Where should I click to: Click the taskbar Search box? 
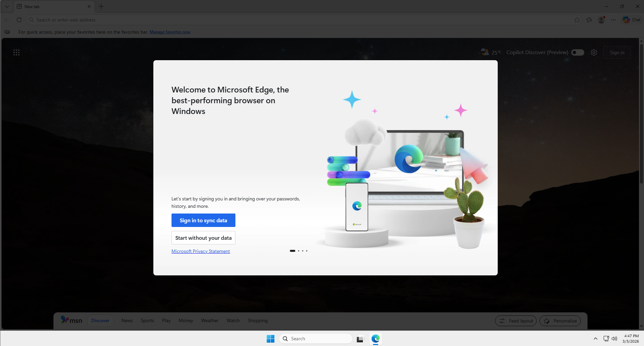pos(316,339)
